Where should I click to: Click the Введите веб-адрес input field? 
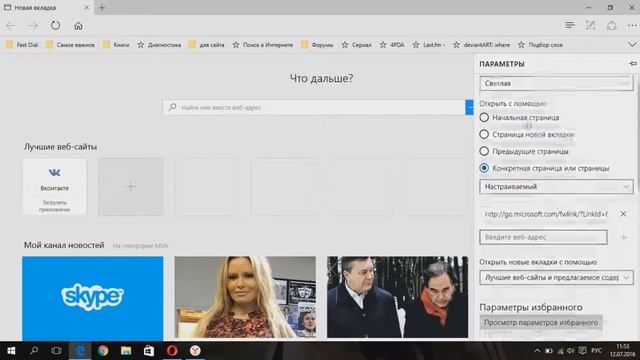(x=543, y=237)
